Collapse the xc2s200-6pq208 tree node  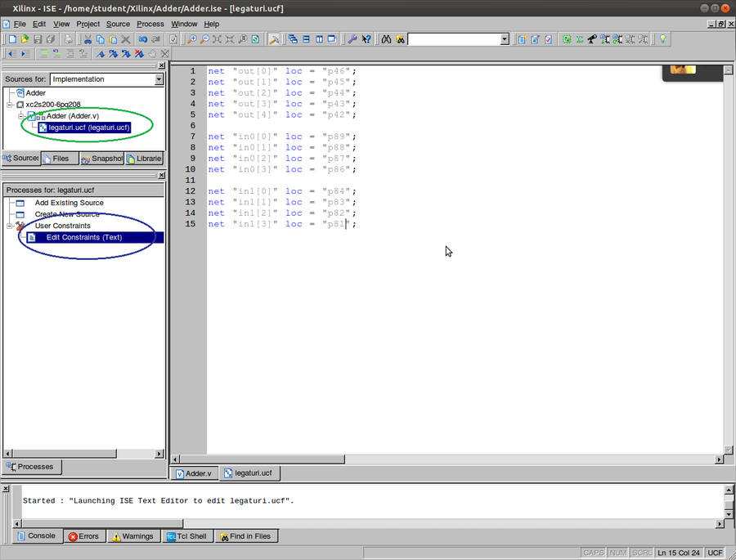coord(10,105)
